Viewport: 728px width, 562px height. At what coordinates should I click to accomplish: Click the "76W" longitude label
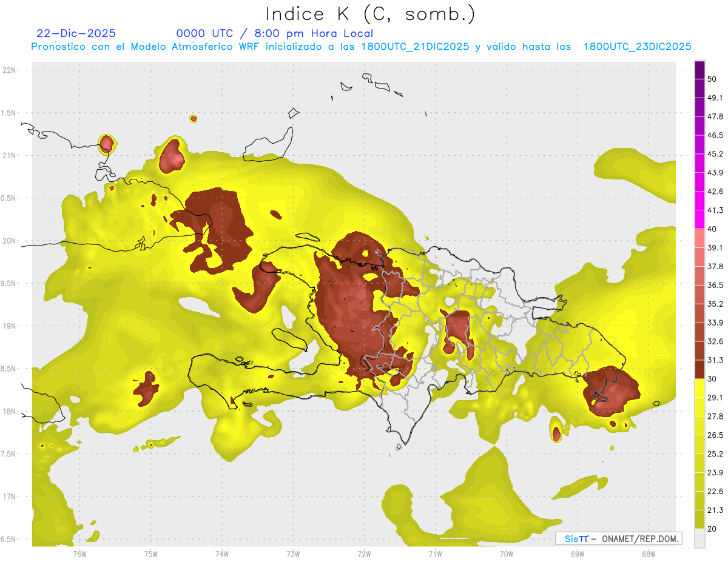[79, 554]
